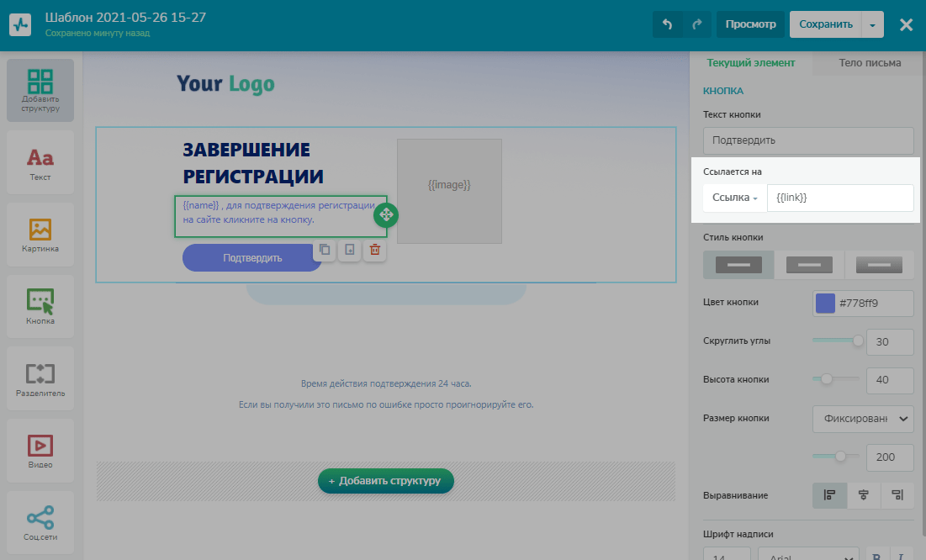Click the Скруглить углы slider
This screenshot has width=926, height=560.
pyautogui.click(x=838, y=341)
